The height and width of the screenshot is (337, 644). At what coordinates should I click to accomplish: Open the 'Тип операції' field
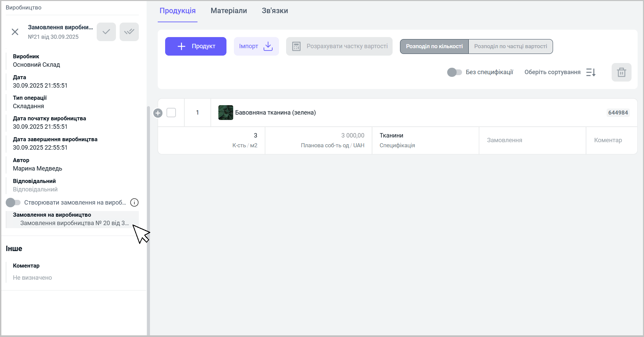tap(28, 106)
